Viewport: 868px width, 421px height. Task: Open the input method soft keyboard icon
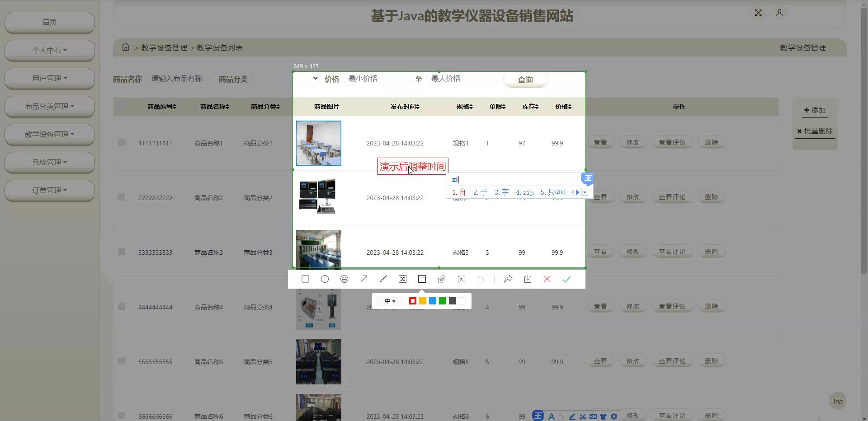(593, 416)
